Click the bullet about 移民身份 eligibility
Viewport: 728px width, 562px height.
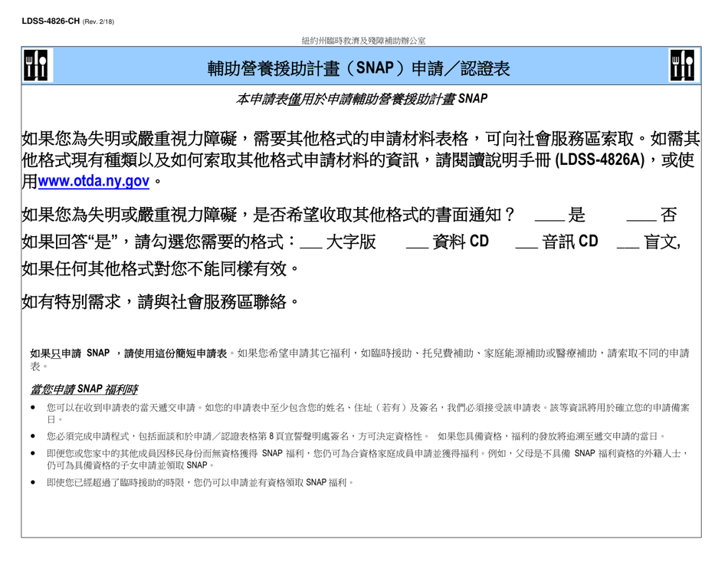(x=366, y=452)
